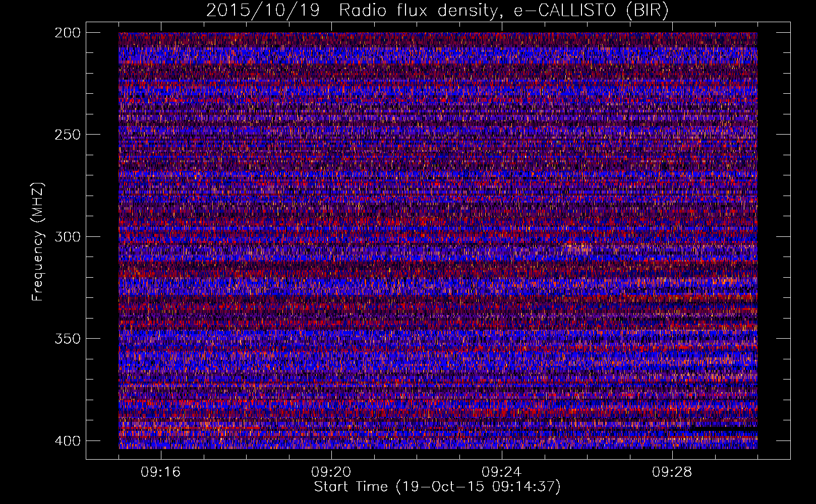The width and height of the screenshot is (816, 504).
Task: Click the 09:24 time tick label
Action: pos(501,472)
